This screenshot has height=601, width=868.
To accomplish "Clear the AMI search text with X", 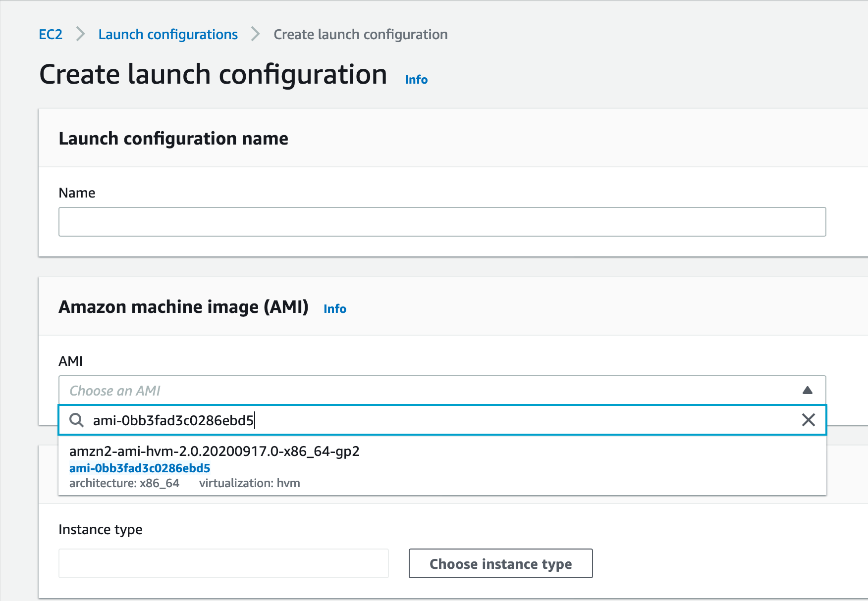I will tap(808, 420).
